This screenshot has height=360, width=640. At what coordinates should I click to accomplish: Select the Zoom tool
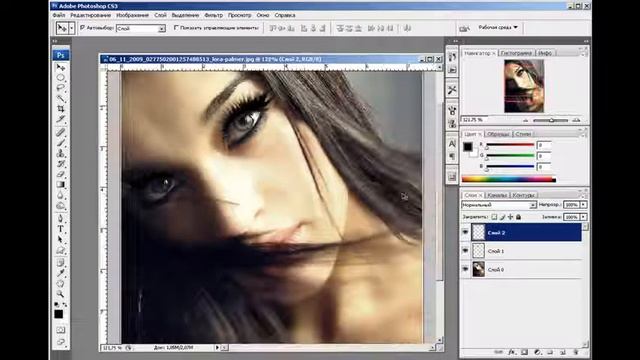tap(60, 294)
